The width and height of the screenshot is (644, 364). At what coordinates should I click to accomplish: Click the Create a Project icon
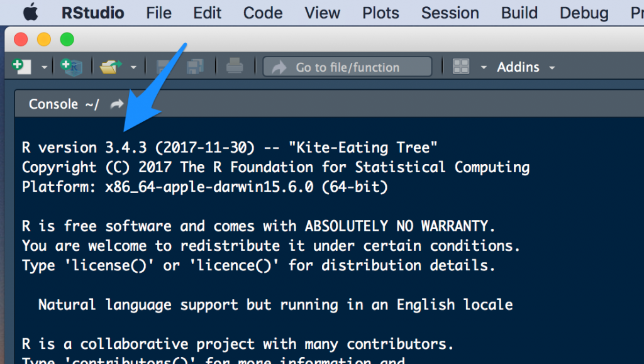pos(72,67)
